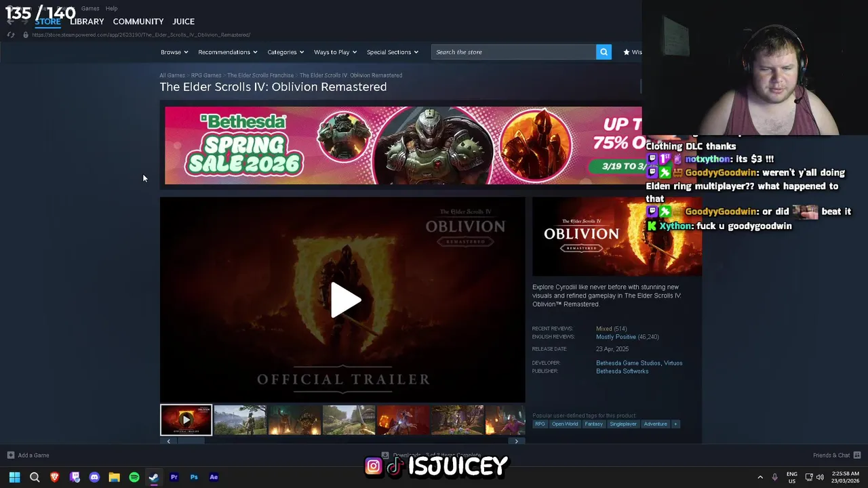Open the COMMUNITY tab
Screen dimensions: 868x488
(x=138, y=22)
